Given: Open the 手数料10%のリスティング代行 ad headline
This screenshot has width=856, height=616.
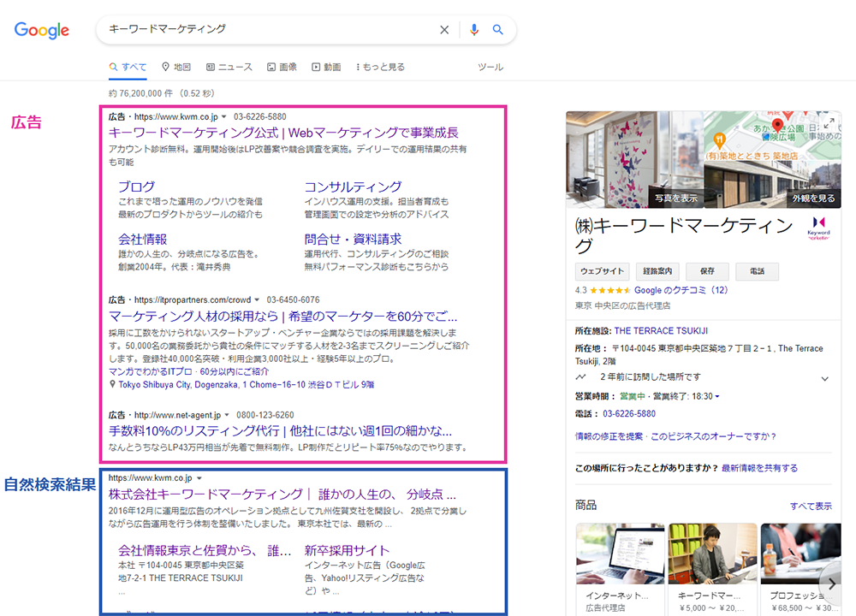Looking at the screenshot, I should coord(280,431).
